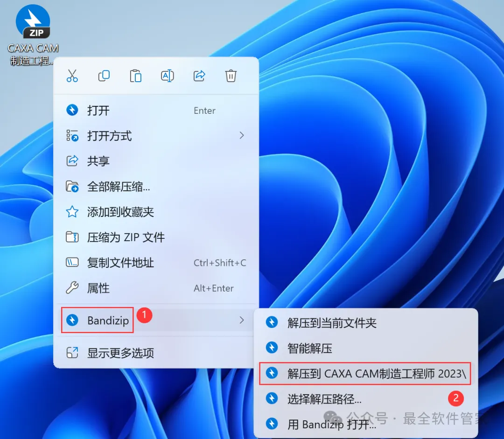Viewport: 504px width, 439px height.
Task: Click the Bandizip icon beside 解压到当前文件夹
Action: pos(272,322)
